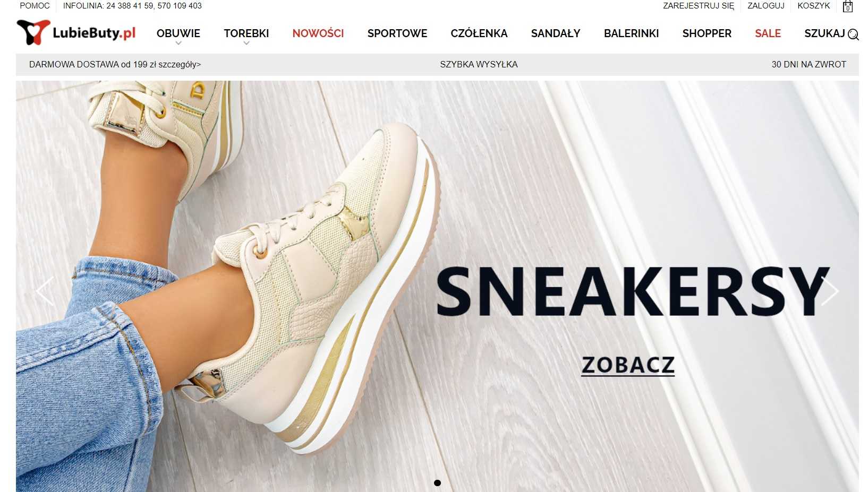Image resolution: width=868 pixels, height=492 pixels.
Task: Open the NOWOŚCI menu item
Action: pyautogui.click(x=318, y=33)
